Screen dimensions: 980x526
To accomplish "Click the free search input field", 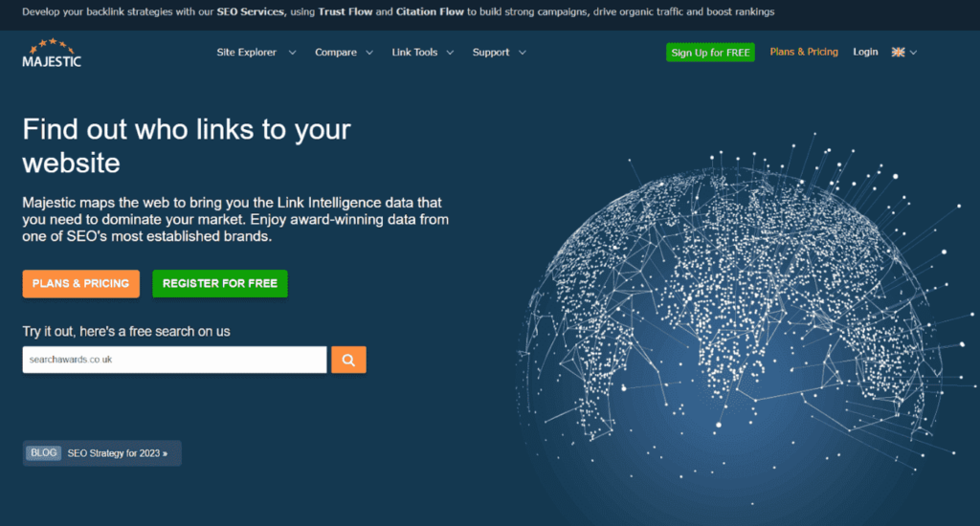I will coord(174,360).
